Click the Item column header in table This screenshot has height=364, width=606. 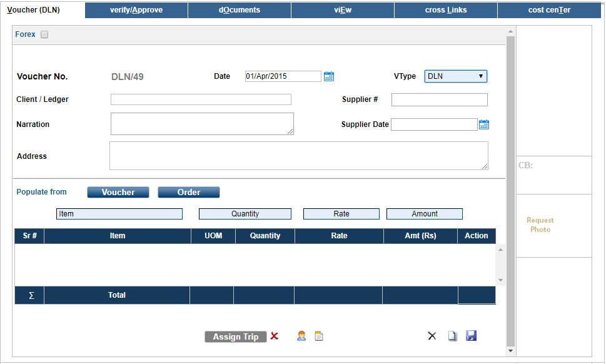coord(118,236)
